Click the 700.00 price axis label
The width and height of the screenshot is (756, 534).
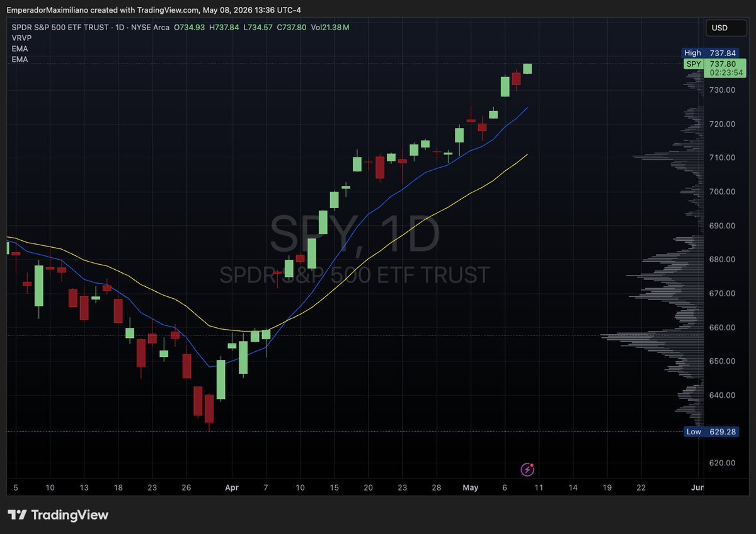coord(722,192)
